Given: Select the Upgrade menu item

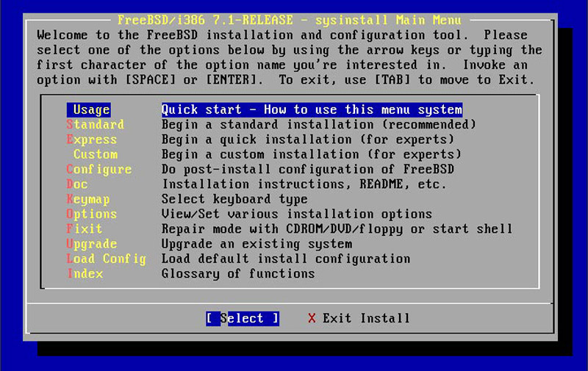Looking at the screenshot, I should tap(92, 244).
